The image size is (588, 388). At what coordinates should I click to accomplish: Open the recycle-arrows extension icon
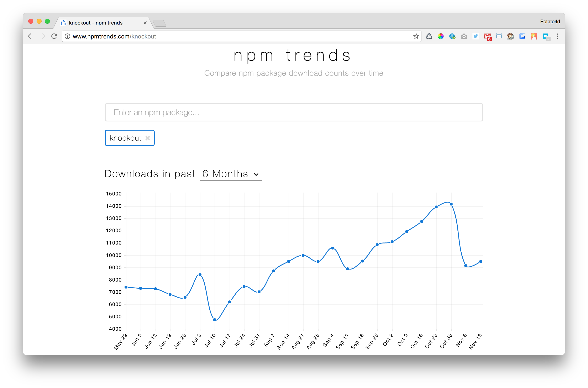click(x=429, y=36)
